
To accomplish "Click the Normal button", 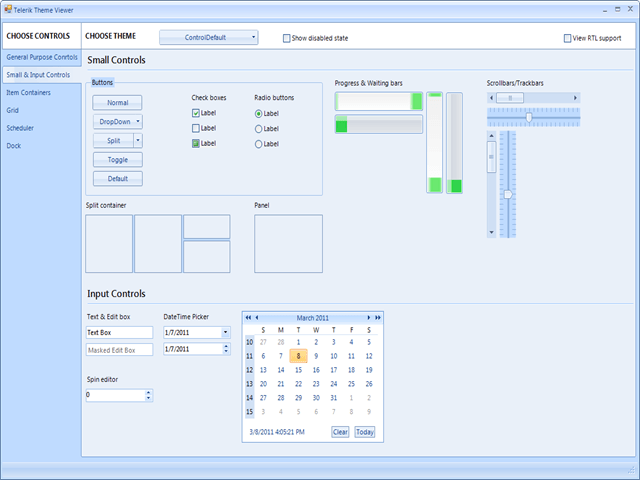I will point(118,102).
